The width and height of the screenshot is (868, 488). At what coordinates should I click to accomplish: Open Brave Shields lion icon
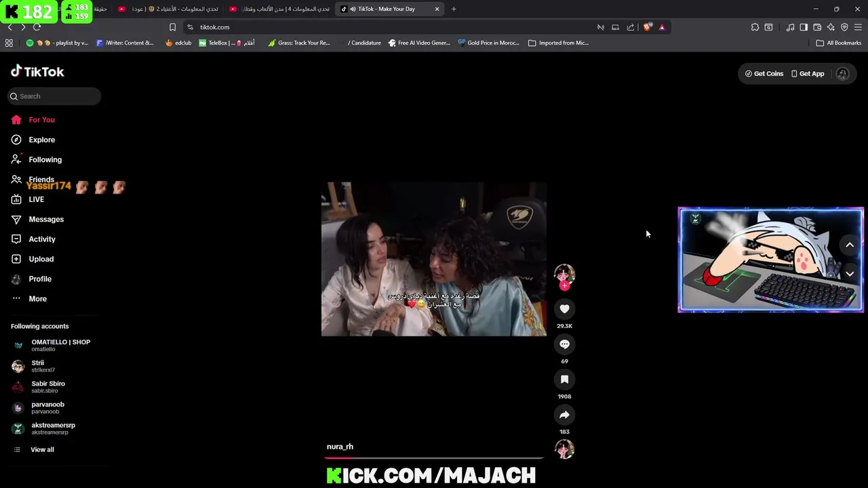[648, 27]
